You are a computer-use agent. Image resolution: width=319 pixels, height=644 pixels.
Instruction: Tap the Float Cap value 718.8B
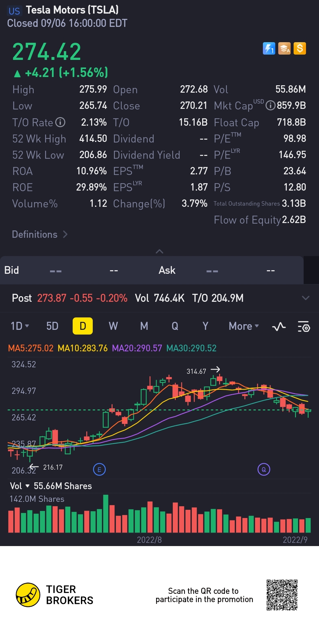pyautogui.click(x=291, y=122)
